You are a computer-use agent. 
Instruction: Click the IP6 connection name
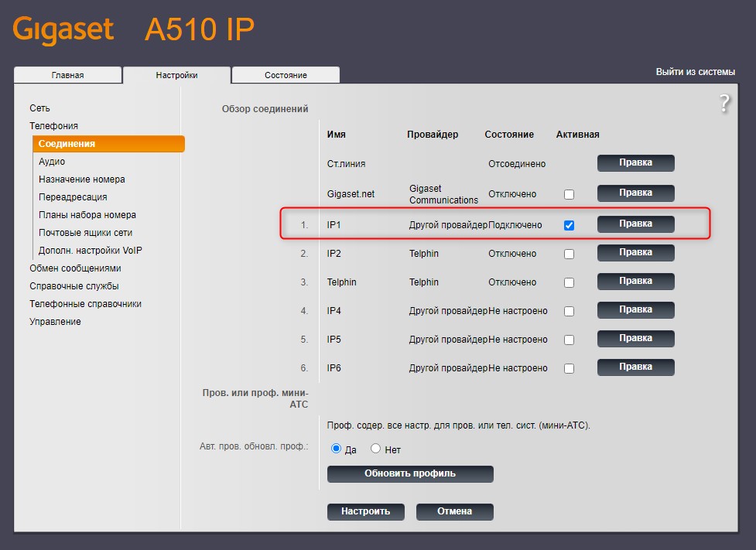(334, 368)
